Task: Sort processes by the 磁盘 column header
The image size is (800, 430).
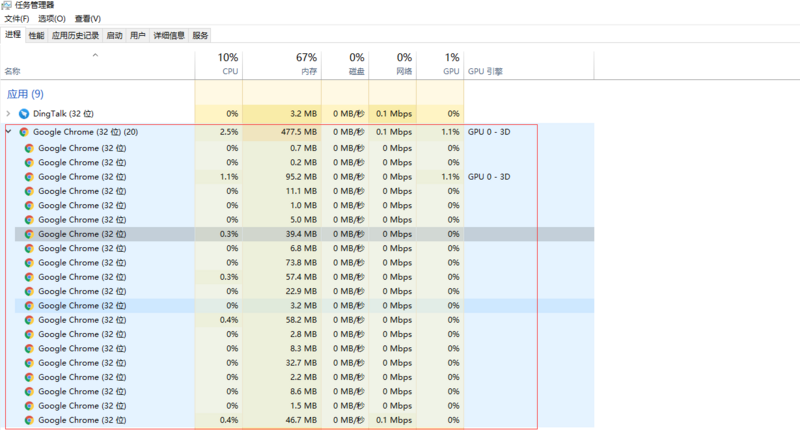Action: (345, 65)
